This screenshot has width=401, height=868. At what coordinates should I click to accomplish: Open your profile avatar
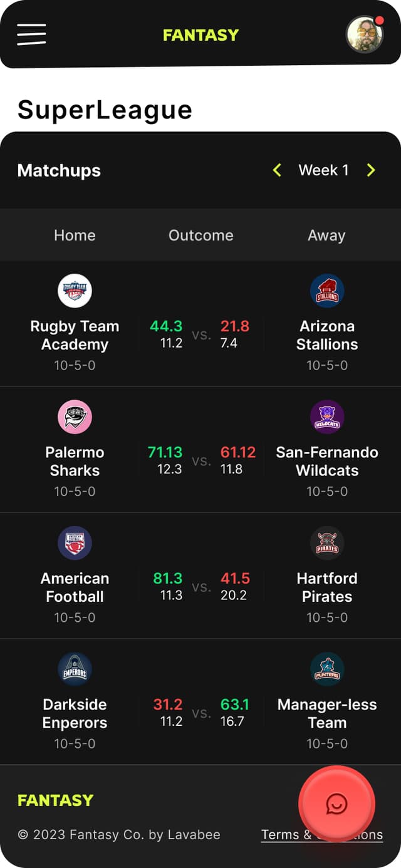pyautogui.click(x=365, y=35)
